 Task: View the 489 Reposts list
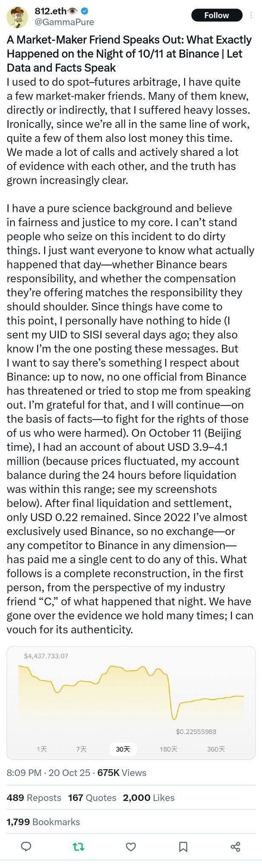point(34,798)
